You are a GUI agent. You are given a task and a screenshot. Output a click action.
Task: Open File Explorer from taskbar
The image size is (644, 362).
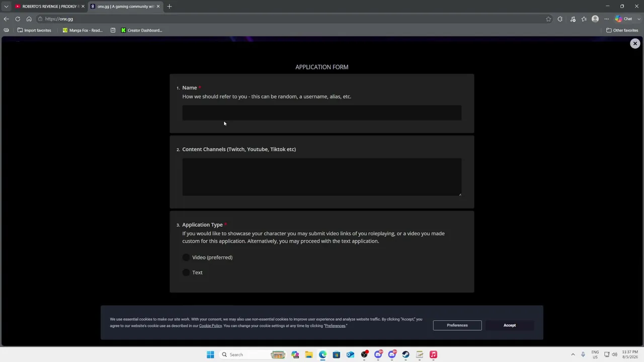[309, 355]
